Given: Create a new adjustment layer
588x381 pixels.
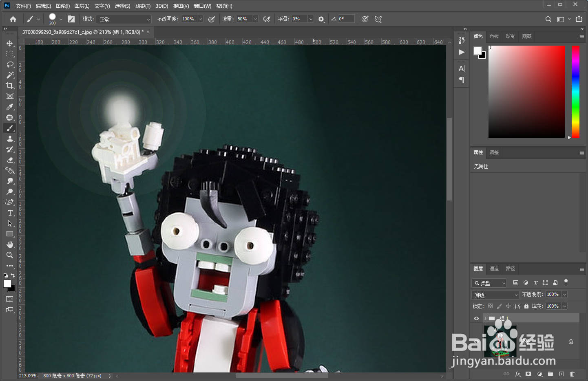Looking at the screenshot, I should point(539,374).
